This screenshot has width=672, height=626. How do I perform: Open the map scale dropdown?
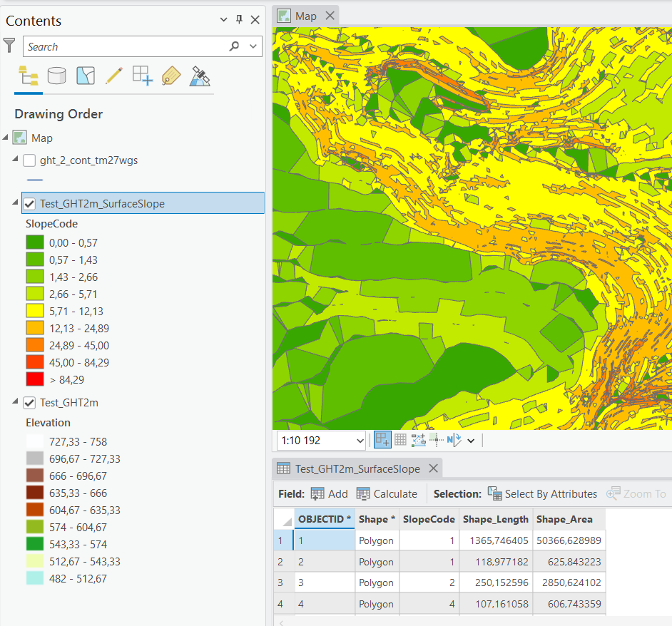[360, 439]
